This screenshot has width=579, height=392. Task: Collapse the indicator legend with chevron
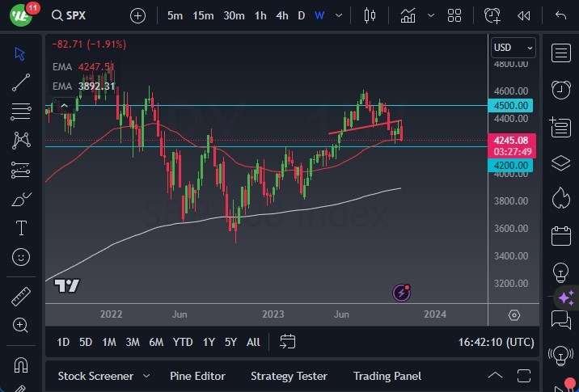(x=64, y=107)
